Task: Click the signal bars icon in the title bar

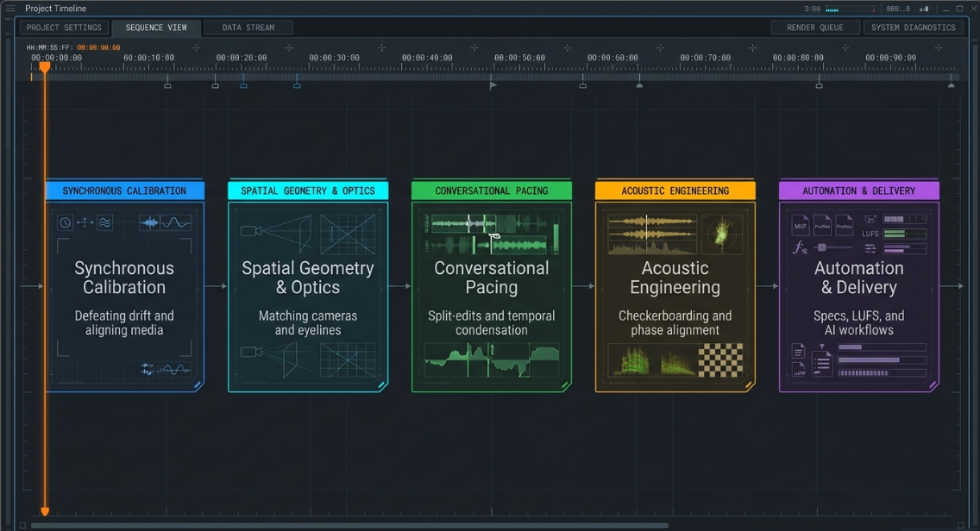Action: click(x=924, y=9)
